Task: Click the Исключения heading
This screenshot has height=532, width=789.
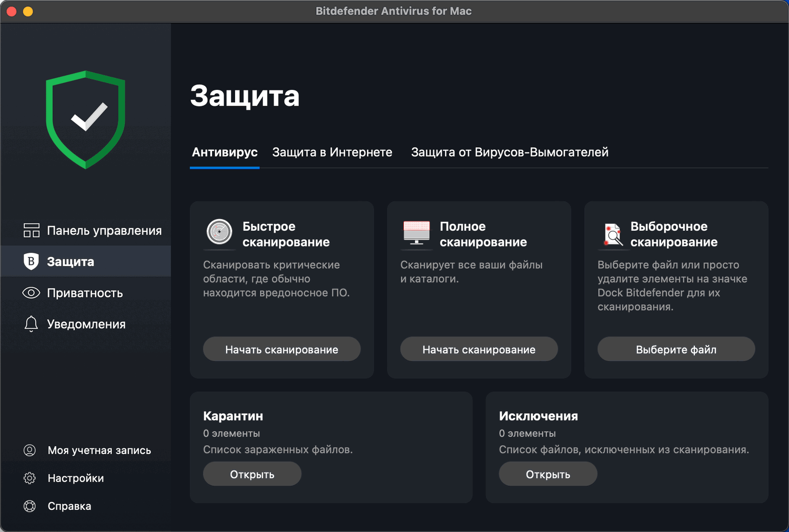Action: point(539,416)
